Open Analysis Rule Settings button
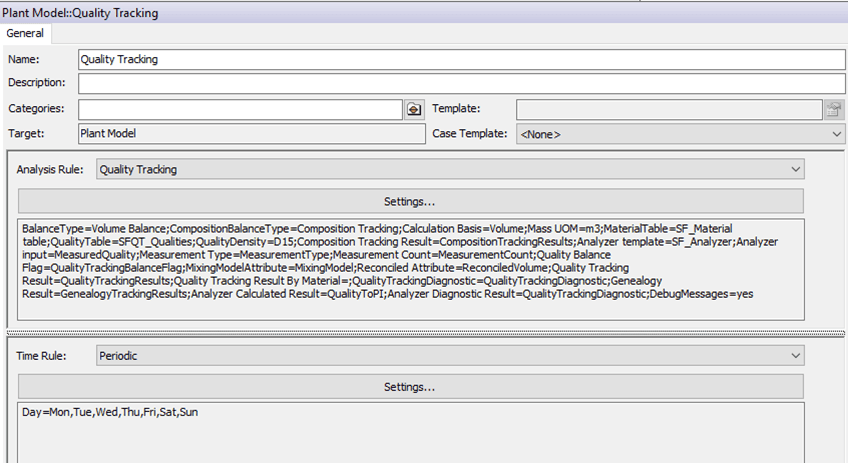The height and width of the screenshot is (463, 848). tap(410, 201)
